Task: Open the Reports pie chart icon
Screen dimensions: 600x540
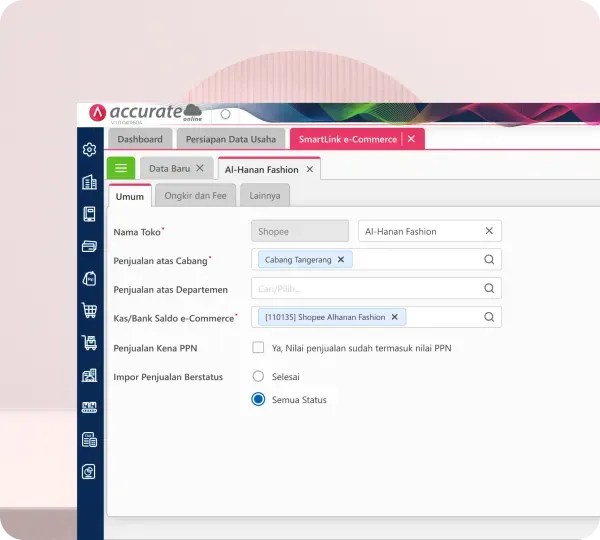Action: (89, 472)
